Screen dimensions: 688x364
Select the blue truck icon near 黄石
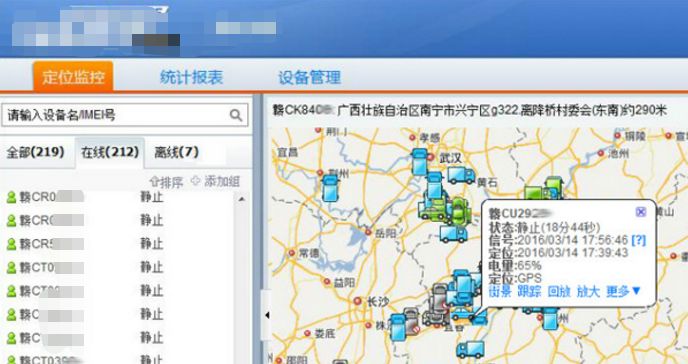point(461,175)
